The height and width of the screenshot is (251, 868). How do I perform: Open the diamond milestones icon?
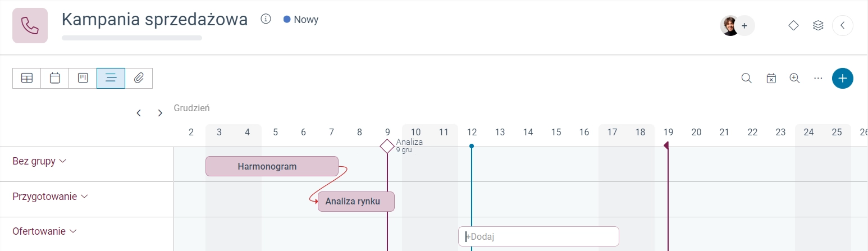[x=793, y=25]
